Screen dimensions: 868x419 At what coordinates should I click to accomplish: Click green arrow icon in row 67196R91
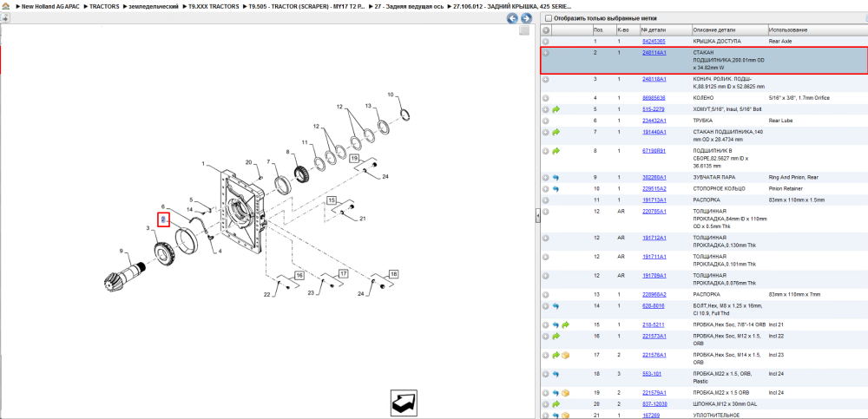tap(556, 151)
